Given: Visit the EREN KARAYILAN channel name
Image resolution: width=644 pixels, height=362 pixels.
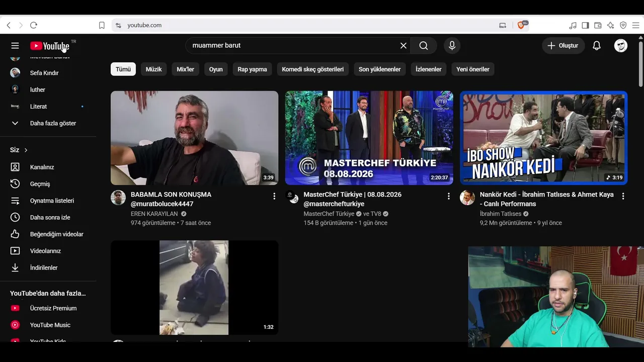Looking at the screenshot, I should (x=154, y=214).
